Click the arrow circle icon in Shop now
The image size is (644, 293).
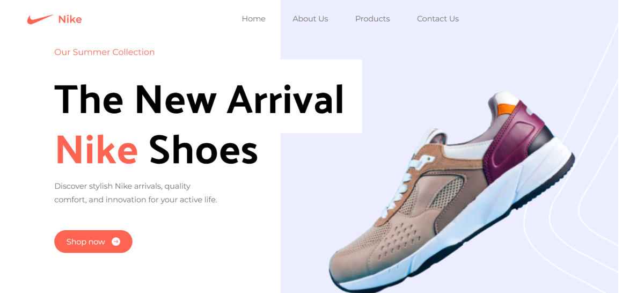pyautogui.click(x=116, y=241)
